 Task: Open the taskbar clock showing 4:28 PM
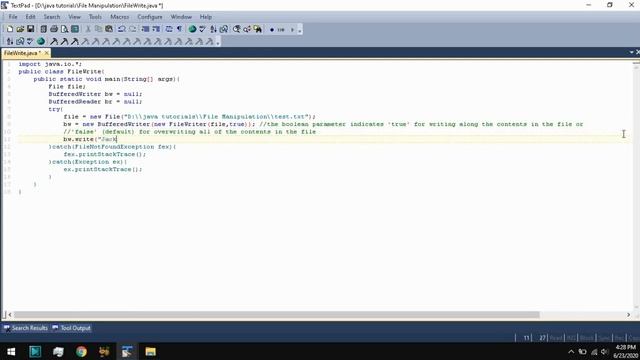(x=625, y=351)
